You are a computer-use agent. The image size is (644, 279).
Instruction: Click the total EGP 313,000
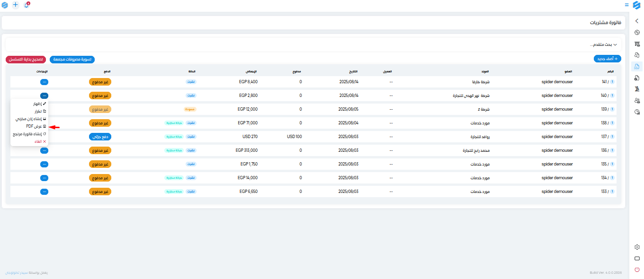pyautogui.click(x=246, y=150)
